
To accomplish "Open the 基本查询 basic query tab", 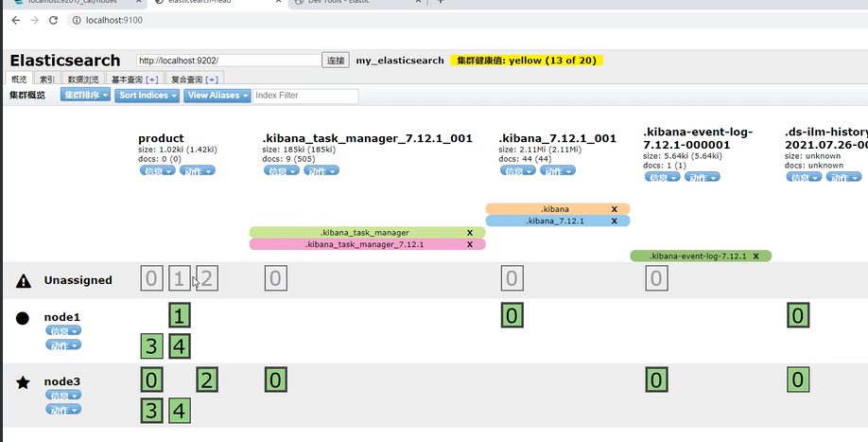I will 134,80.
